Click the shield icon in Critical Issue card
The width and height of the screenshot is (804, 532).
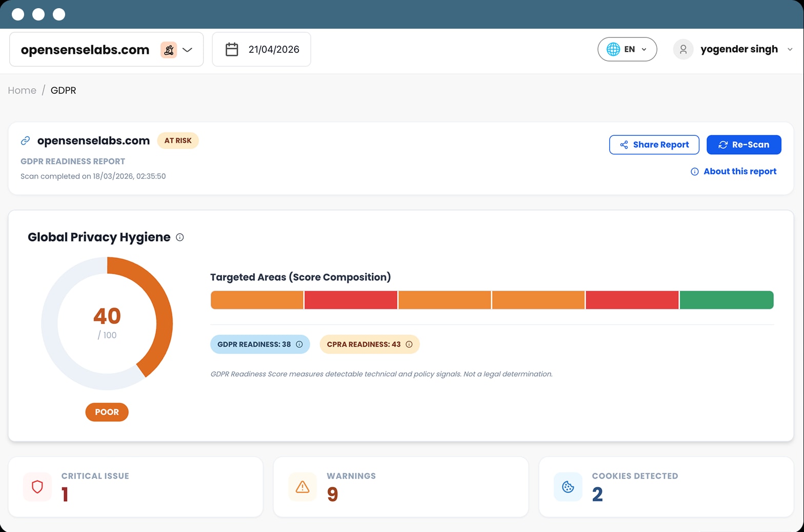(x=37, y=487)
